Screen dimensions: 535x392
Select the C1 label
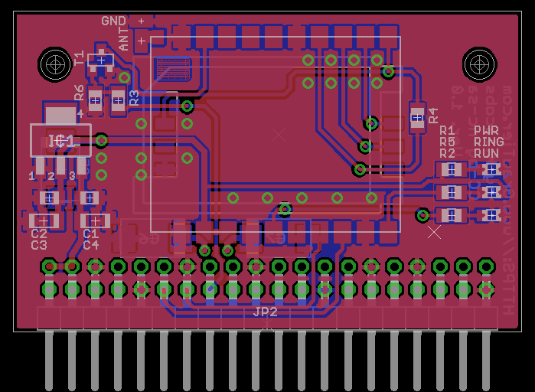(x=91, y=234)
